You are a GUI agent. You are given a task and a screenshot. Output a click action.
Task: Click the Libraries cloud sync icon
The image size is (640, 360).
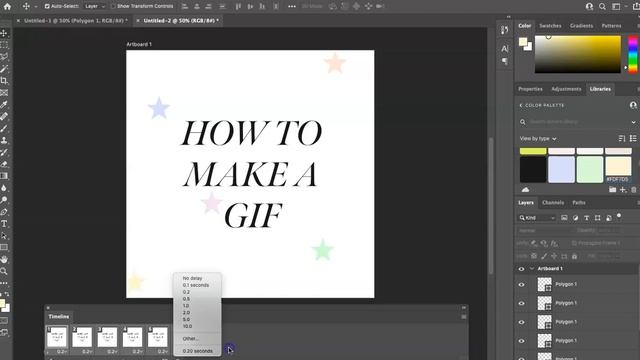525,190
